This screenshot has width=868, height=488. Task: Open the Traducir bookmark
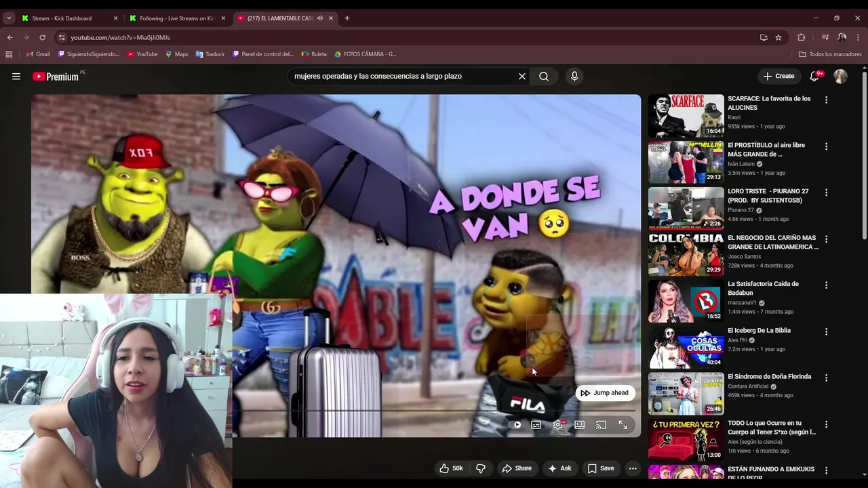(x=210, y=54)
